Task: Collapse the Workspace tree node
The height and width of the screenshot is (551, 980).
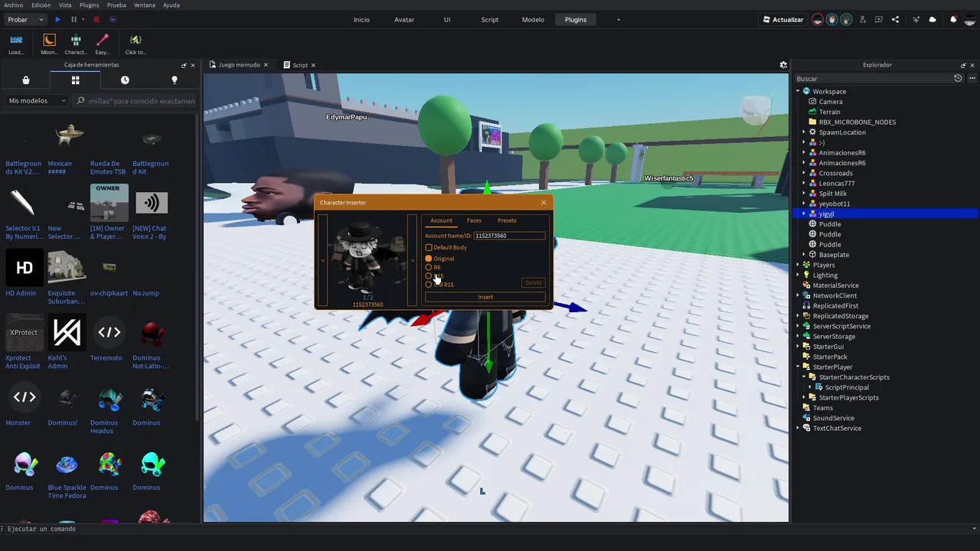Action: [x=798, y=91]
